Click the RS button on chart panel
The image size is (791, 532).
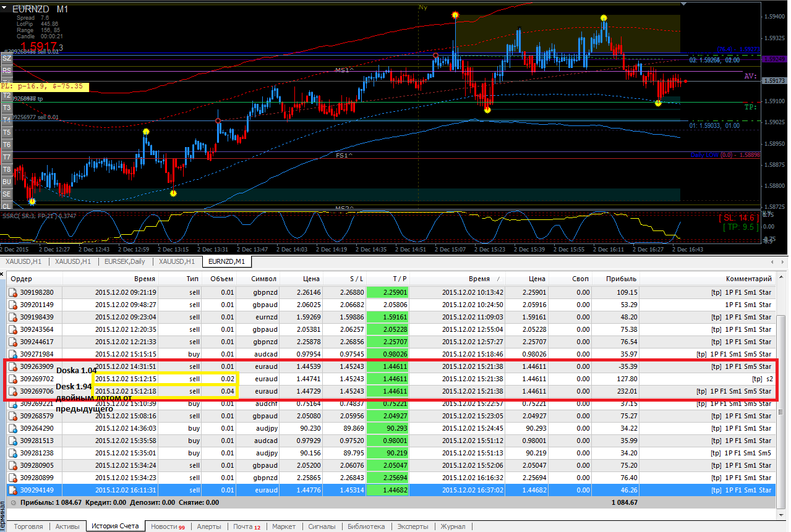coord(6,70)
